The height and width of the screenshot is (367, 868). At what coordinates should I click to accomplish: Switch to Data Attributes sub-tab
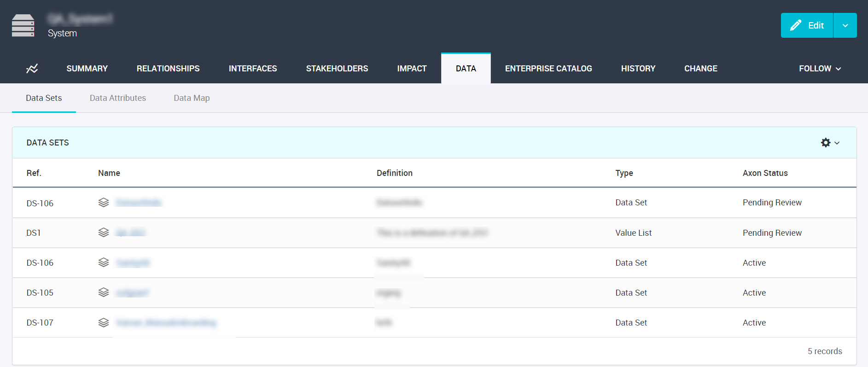click(x=118, y=98)
